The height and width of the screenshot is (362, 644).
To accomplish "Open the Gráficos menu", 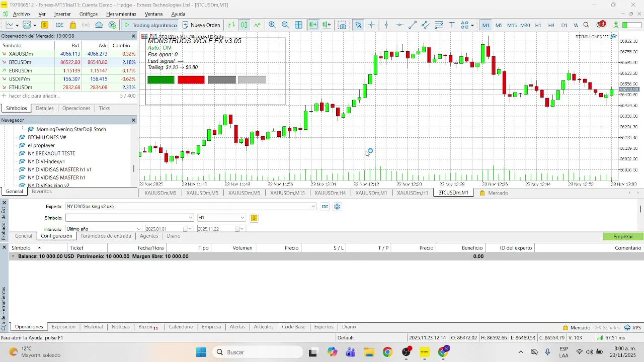I will click(89, 14).
